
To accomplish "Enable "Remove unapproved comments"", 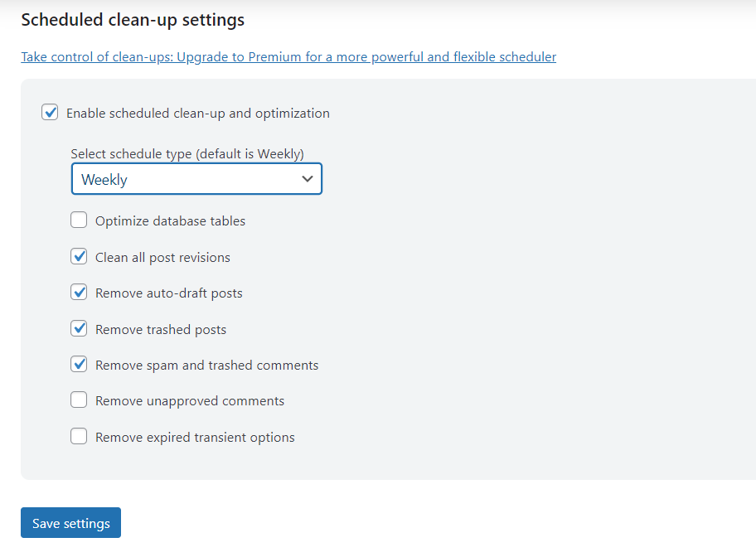I will pos(79,400).
